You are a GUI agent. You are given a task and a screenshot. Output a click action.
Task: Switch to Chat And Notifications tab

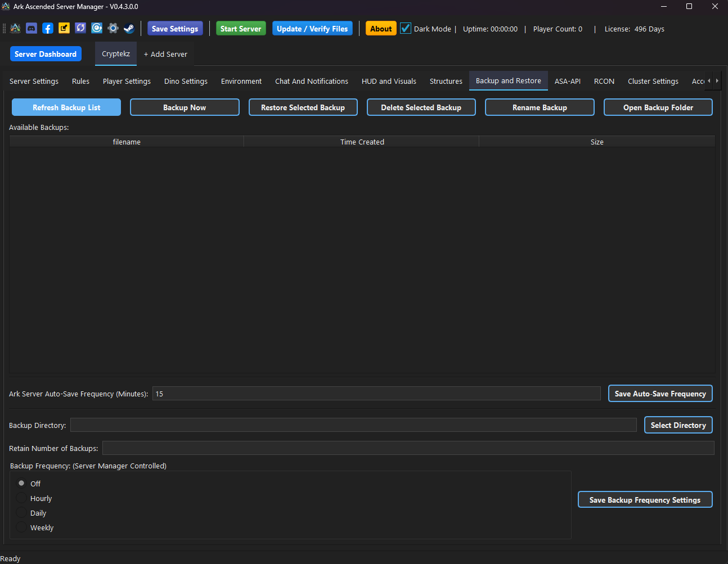[312, 81]
